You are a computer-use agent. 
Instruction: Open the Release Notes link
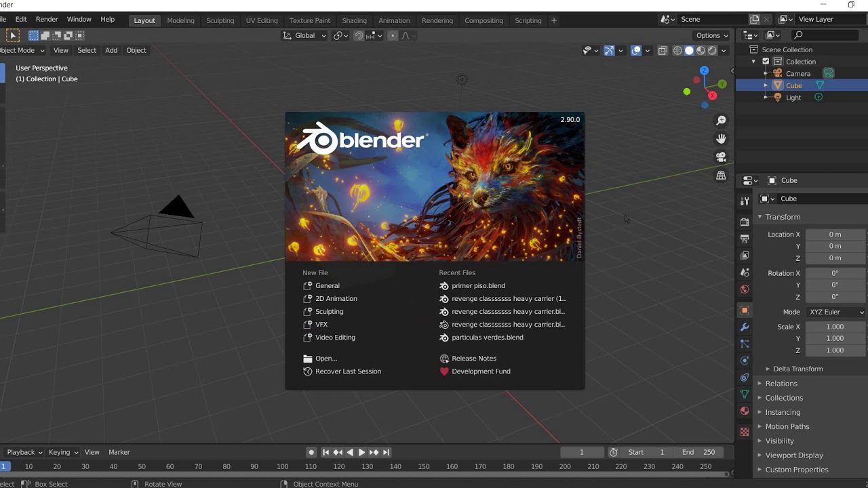[x=474, y=359]
